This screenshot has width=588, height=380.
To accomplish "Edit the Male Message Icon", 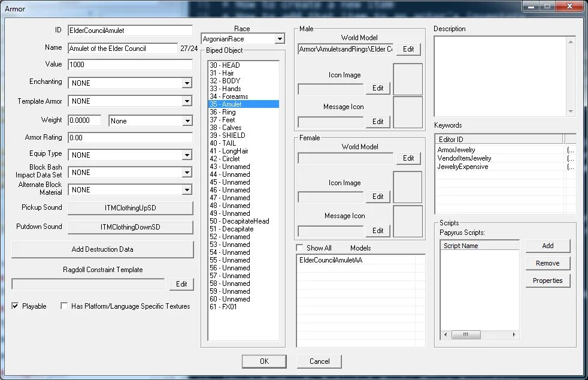I will tap(378, 122).
